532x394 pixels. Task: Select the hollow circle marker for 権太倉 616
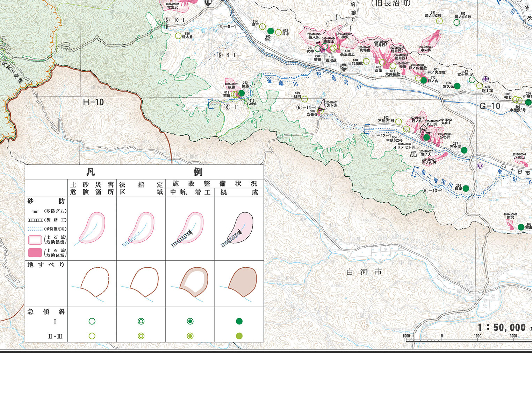pyautogui.click(x=178, y=36)
